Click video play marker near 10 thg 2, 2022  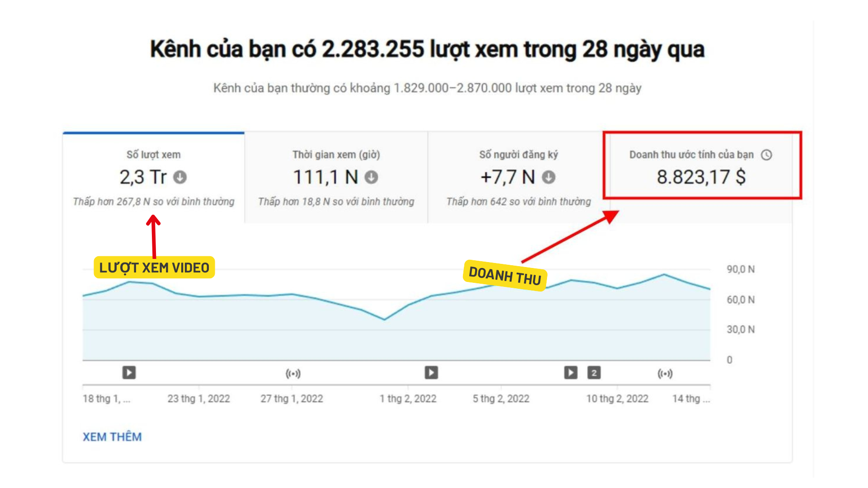coord(571,373)
